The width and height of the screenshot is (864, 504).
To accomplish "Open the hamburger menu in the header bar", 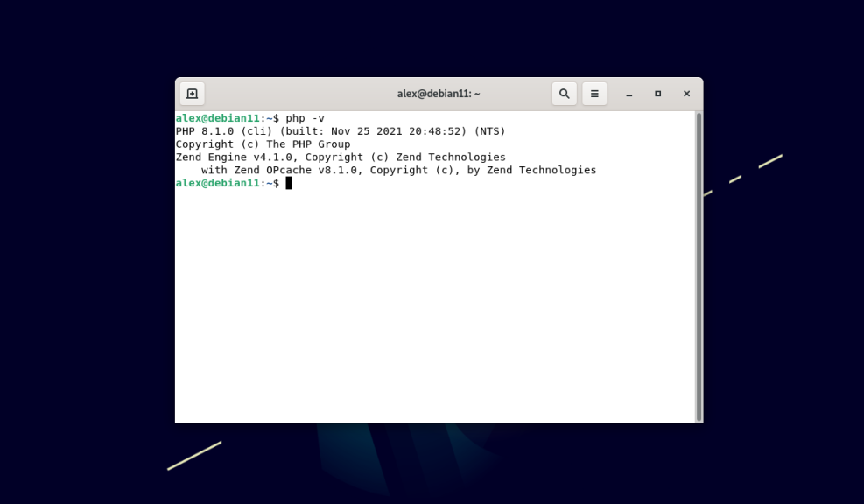I will tap(594, 93).
